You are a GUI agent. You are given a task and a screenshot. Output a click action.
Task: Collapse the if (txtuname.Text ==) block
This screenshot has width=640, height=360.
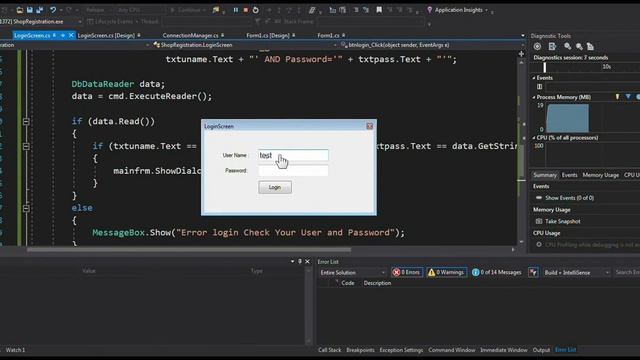pyautogui.click(x=26, y=146)
